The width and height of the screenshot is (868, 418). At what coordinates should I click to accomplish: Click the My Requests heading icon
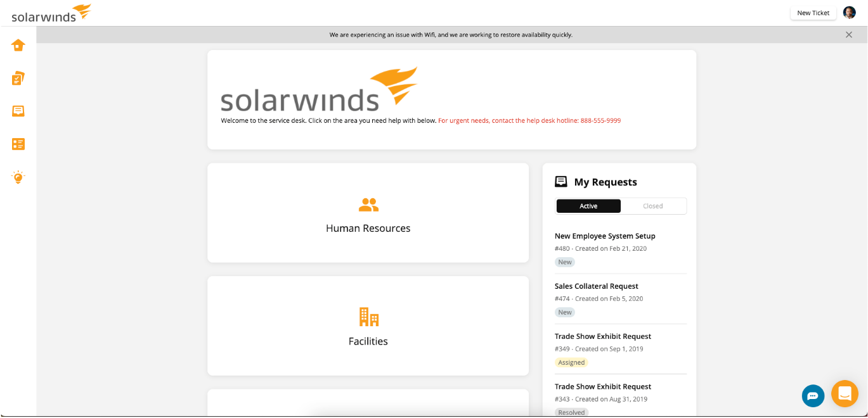click(x=561, y=182)
